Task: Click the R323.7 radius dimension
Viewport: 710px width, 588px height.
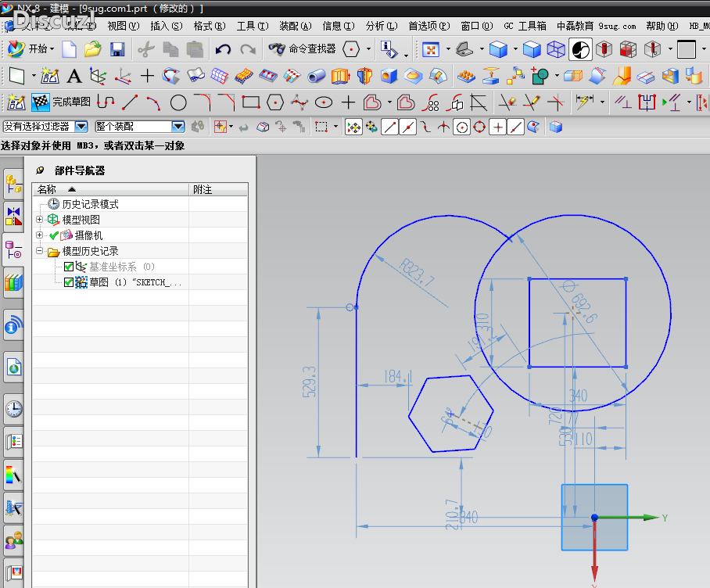Action: point(417,273)
